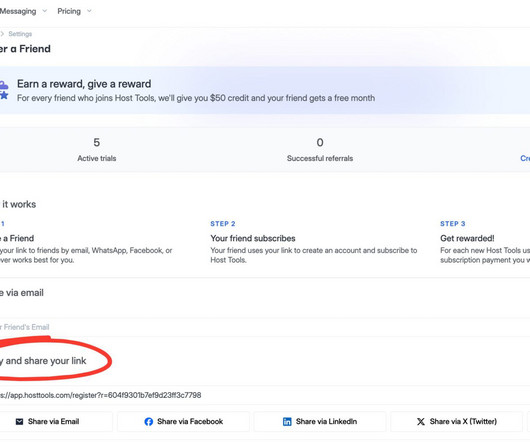530x442 pixels.
Task: Click the "and share your link" heading
Action: 46,361
